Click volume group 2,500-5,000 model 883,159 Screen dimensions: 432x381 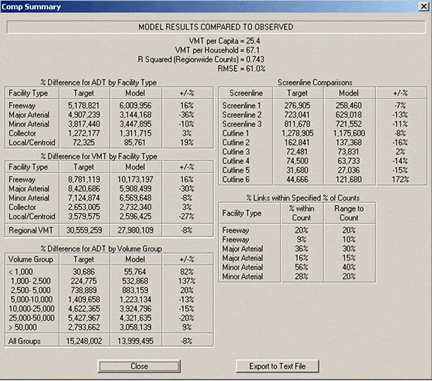pos(135,290)
